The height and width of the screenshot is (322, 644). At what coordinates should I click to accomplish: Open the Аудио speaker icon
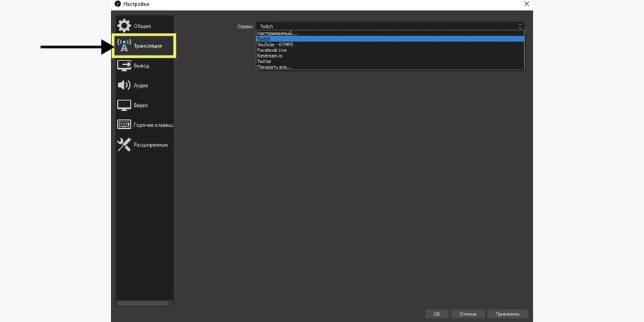pos(124,86)
